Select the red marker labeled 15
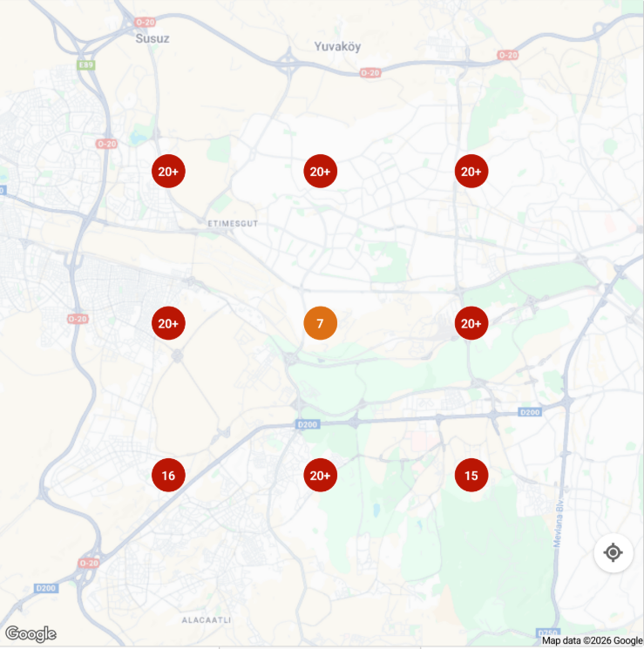Image resolution: width=644 pixels, height=649 pixels. pos(471,475)
